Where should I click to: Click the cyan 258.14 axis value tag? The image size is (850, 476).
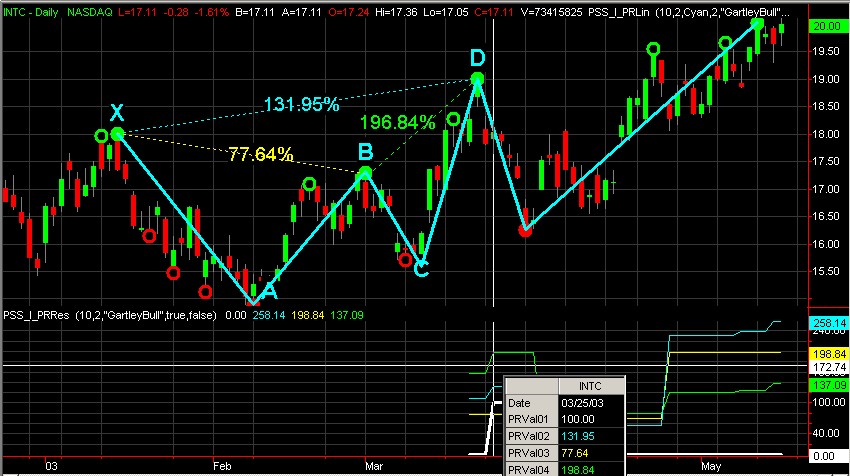[x=829, y=323]
